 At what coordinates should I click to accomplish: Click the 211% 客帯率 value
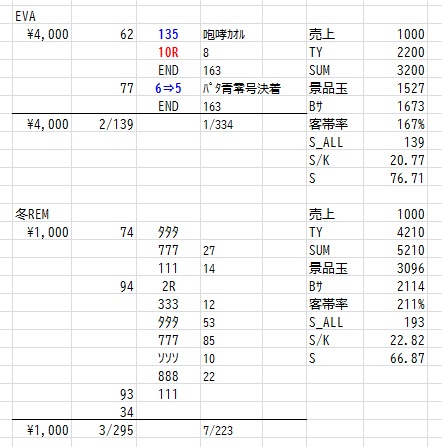click(x=411, y=304)
